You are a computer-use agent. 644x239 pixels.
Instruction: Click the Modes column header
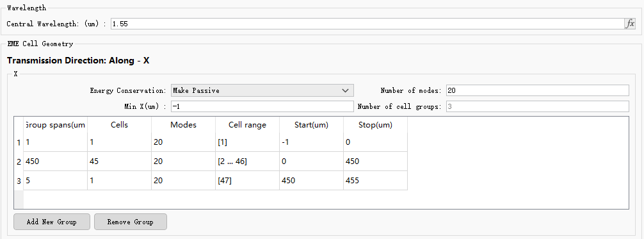tap(183, 125)
